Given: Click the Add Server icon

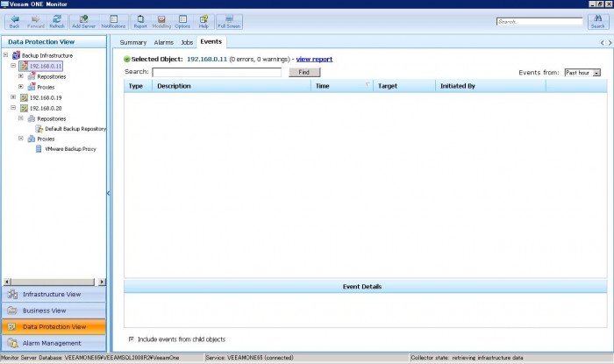Looking at the screenshot, I should point(83,20).
